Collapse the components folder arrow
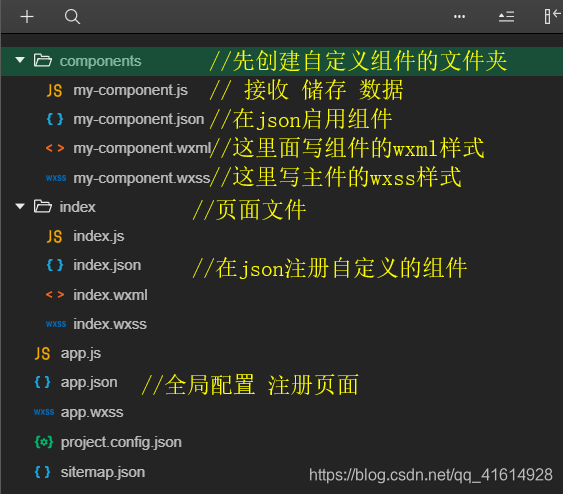563x494 pixels. 20,60
